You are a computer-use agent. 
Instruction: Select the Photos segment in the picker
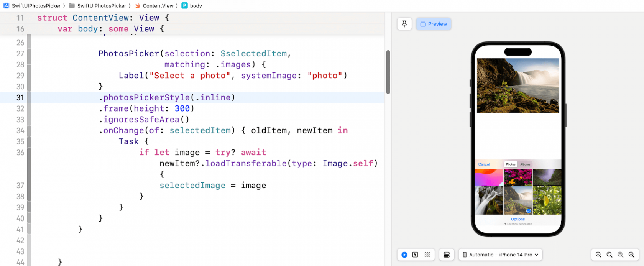(511, 164)
